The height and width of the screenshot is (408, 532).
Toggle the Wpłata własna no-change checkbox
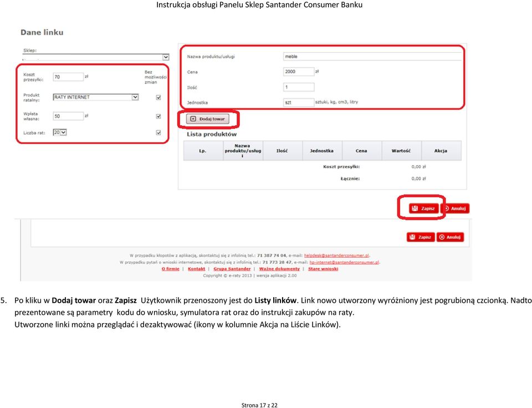[158, 116]
